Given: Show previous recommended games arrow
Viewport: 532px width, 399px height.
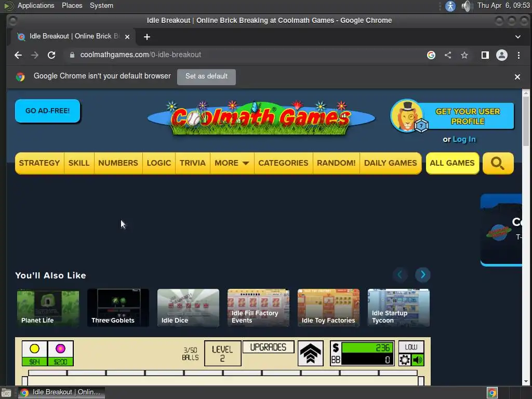Looking at the screenshot, I should pyautogui.click(x=400, y=275).
